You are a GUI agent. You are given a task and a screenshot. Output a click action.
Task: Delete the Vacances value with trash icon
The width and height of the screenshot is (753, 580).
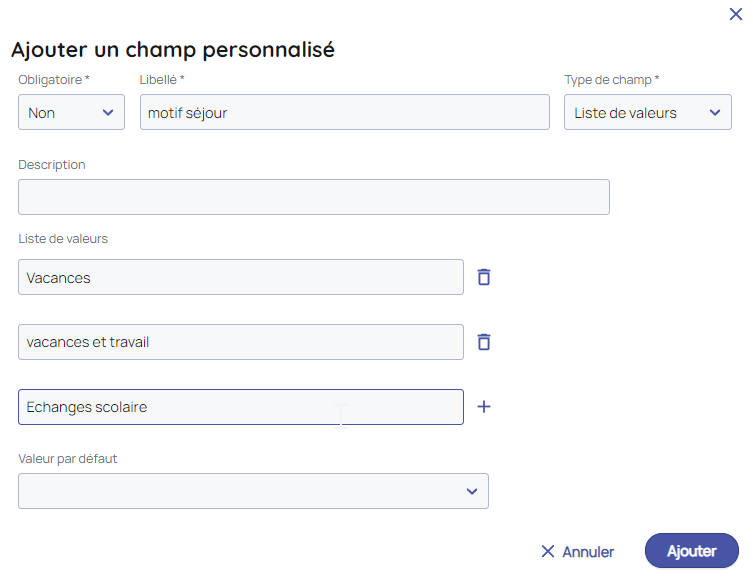(x=484, y=277)
